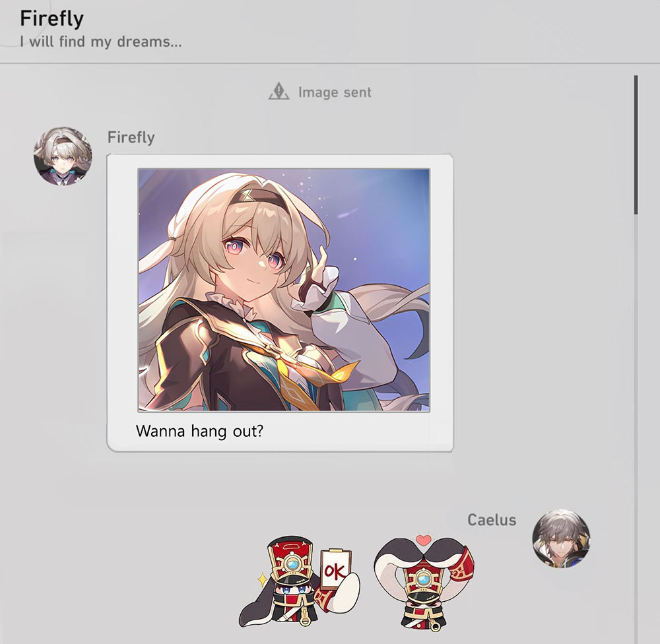Click the "Image sent" notice label

pyautogui.click(x=335, y=92)
